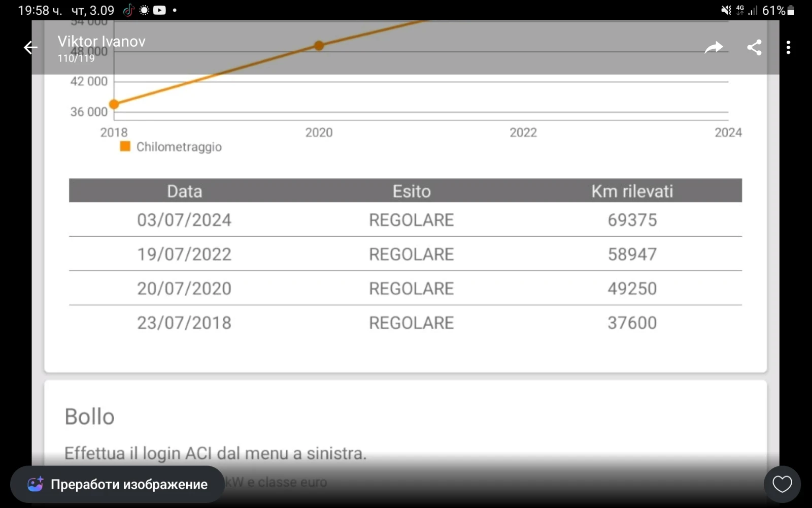
Task: Click the km value 49250
Action: [x=632, y=289]
